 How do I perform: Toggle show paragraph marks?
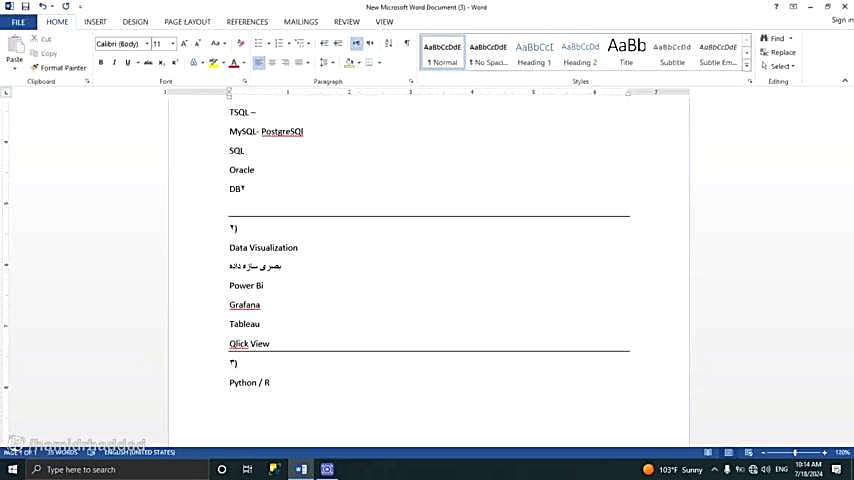pyautogui.click(x=407, y=44)
